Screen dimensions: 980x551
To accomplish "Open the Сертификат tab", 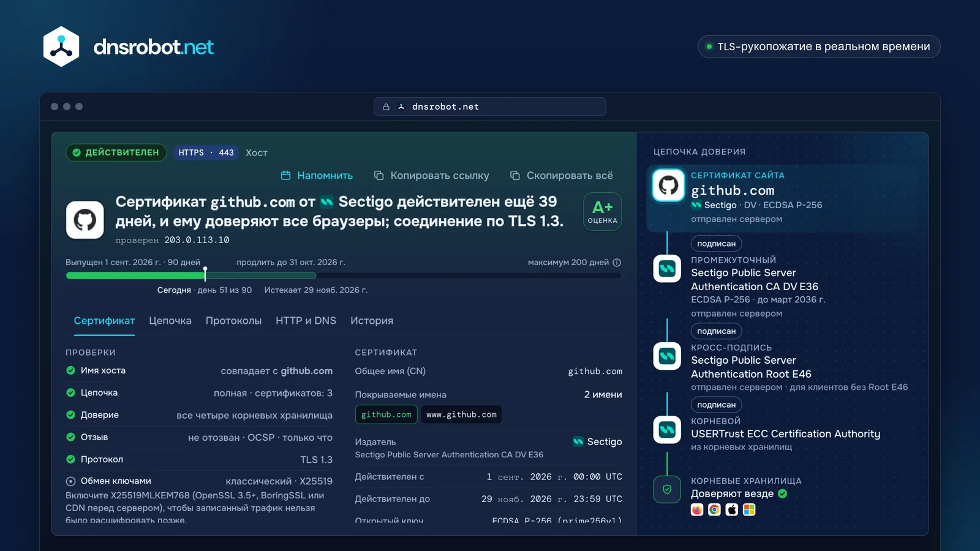I will pyautogui.click(x=104, y=321).
